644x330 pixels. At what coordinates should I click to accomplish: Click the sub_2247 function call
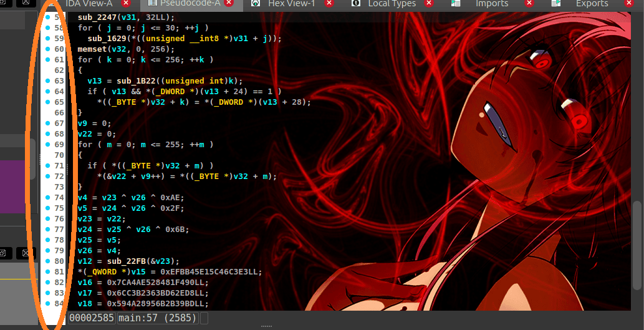tap(97, 17)
